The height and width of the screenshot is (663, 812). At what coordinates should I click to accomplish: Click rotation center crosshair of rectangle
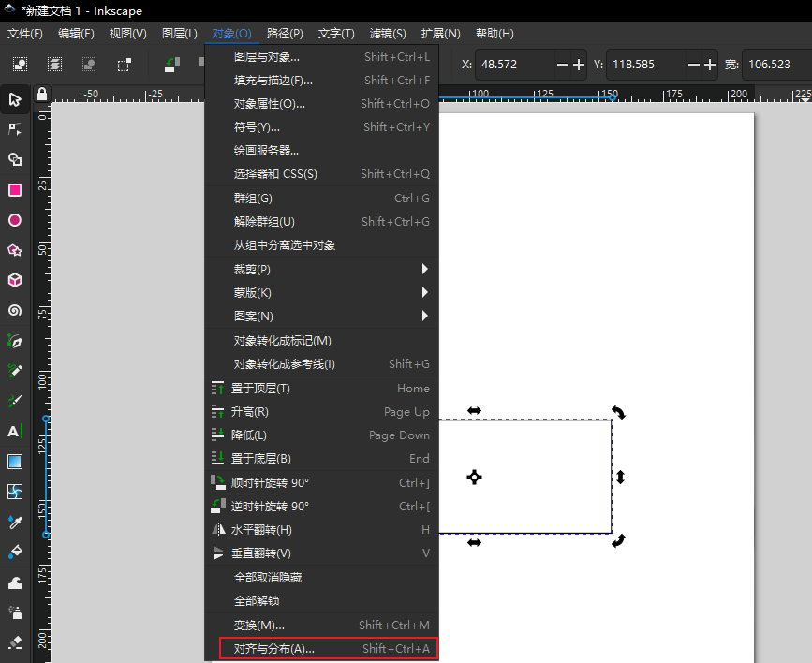tap(474, 477)
